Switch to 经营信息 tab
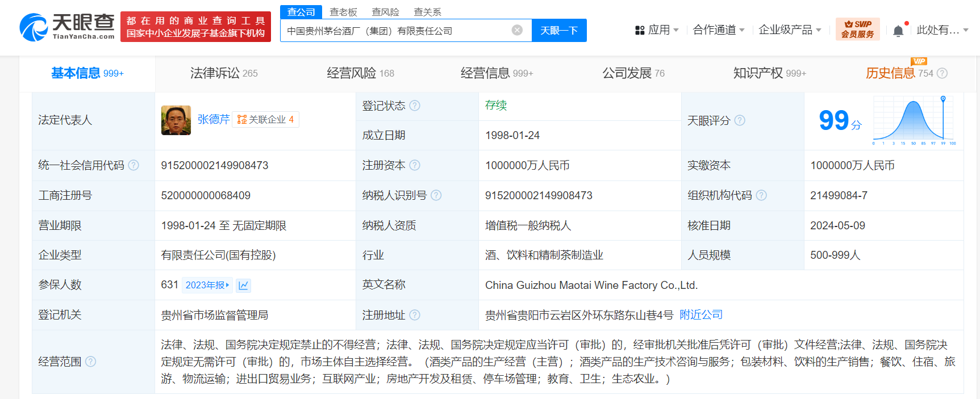Viewport: 980px width, 399px height. point(497,73)
